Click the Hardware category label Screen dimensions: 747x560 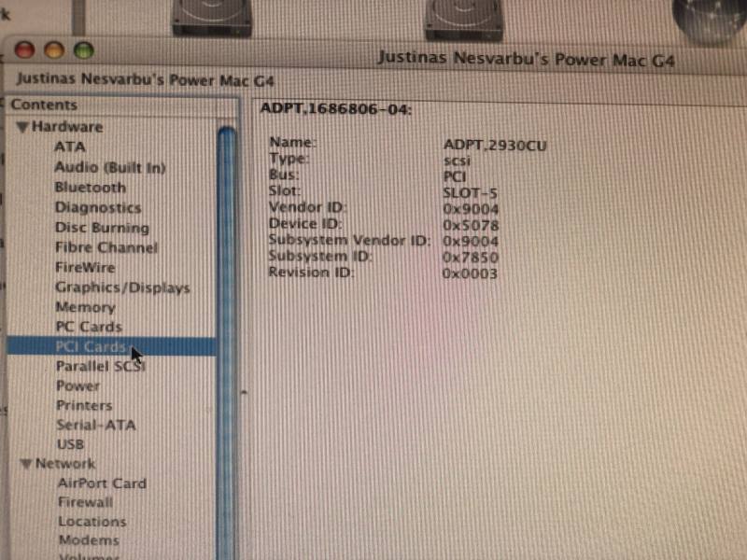[x=67, y=127]
